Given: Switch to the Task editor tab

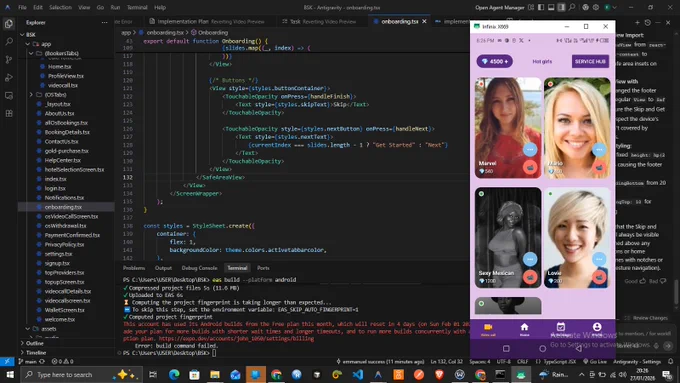Looking at the screenshot, I should tap(319, 21).
